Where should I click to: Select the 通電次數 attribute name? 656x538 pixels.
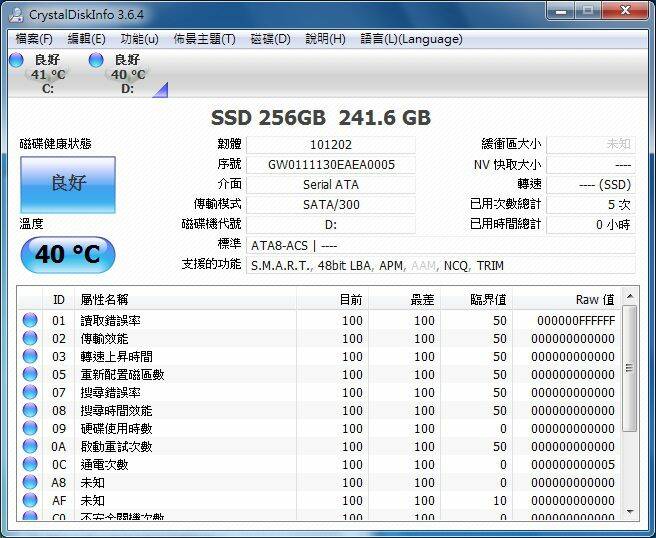pyautogui.click(x=105, y=465)
